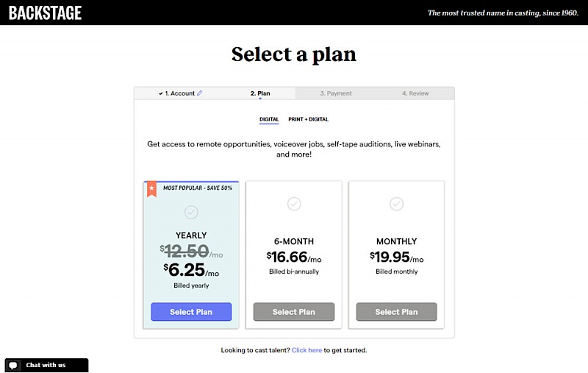Switch to the Print + Digital tab
588x373 pixels.
tap(308, 119)
